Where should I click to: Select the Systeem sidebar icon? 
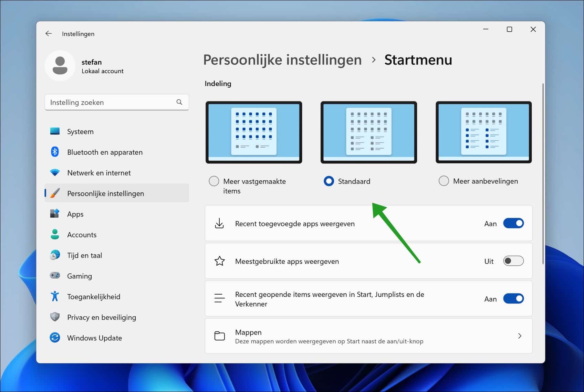coord(55,131)
